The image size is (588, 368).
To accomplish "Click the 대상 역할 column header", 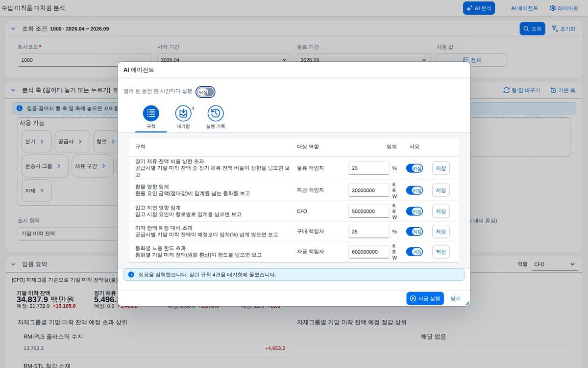I will tap(308, 147).
